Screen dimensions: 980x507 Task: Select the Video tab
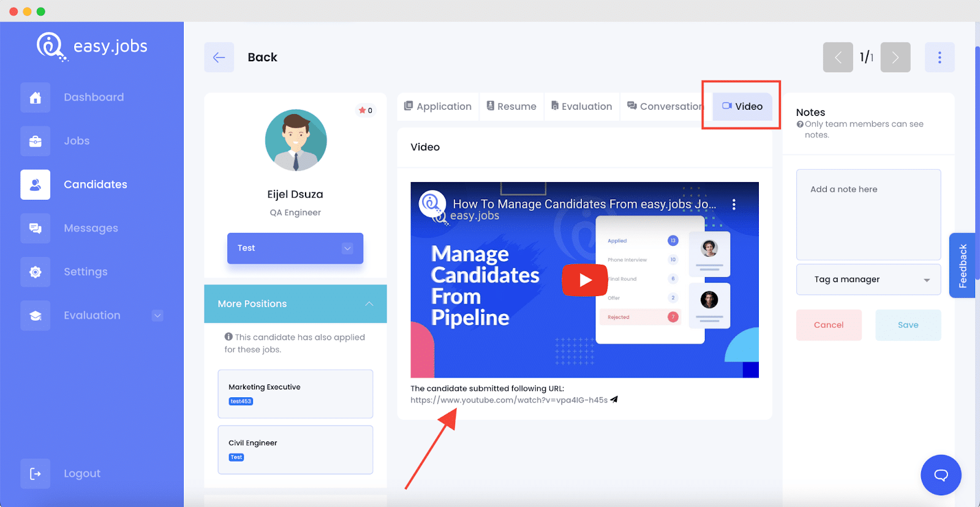click(742, 107)
